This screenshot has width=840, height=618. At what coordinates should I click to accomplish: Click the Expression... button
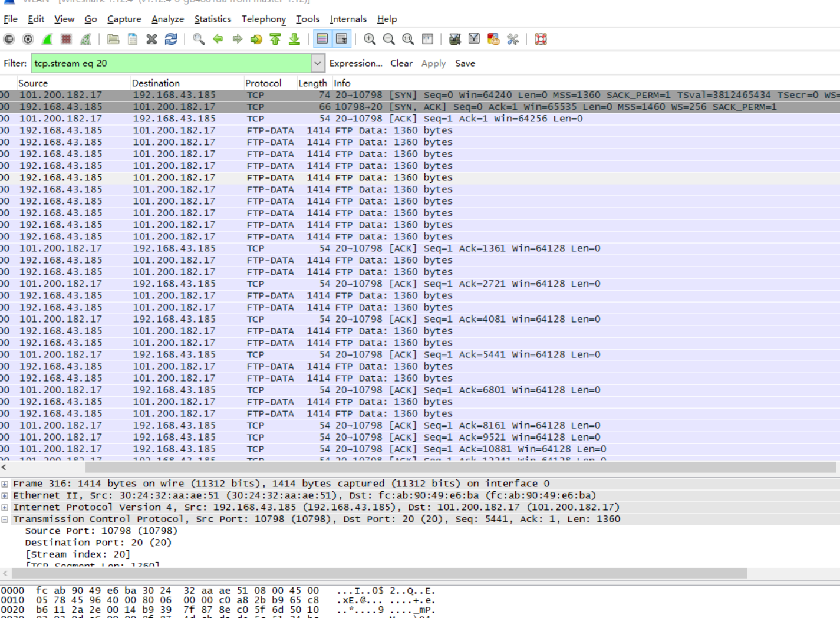coord(356,63)
